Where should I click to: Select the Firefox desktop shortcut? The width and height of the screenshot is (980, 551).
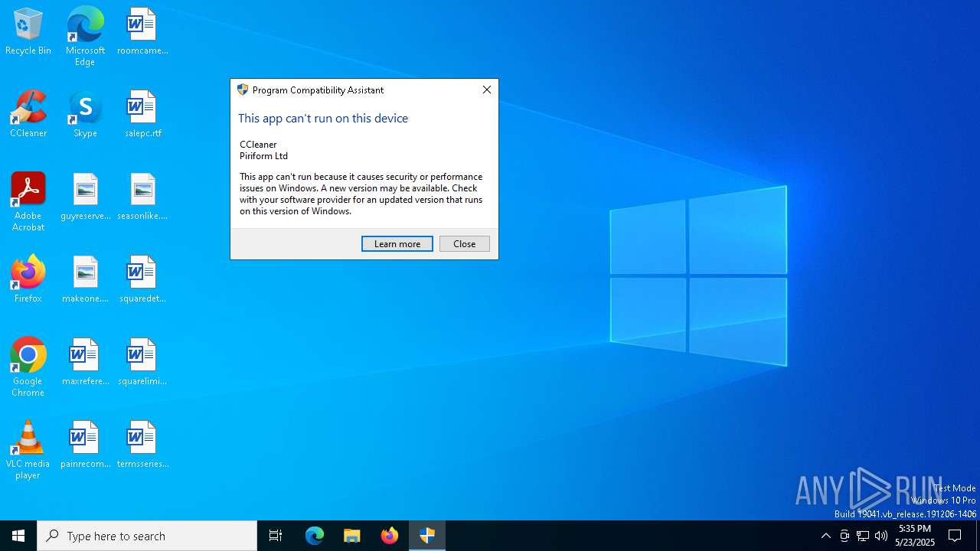28,280
